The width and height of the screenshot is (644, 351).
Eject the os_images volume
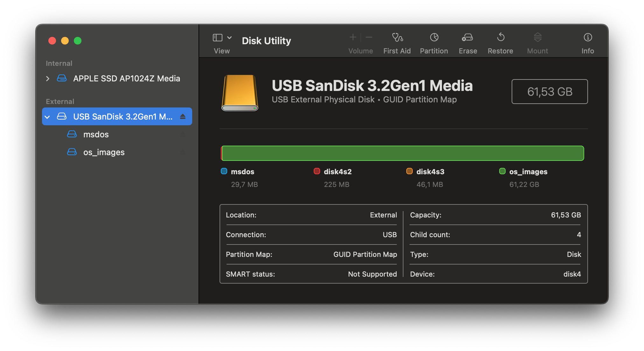183,152
